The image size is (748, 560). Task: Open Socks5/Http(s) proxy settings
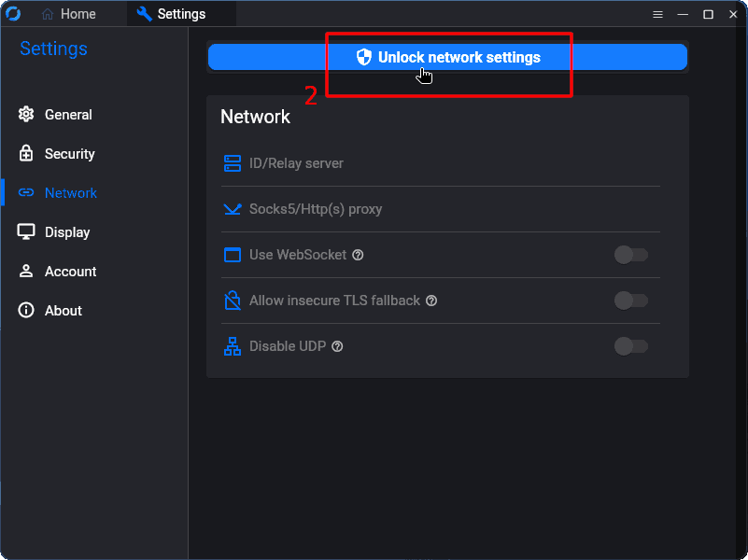point(316,209)
